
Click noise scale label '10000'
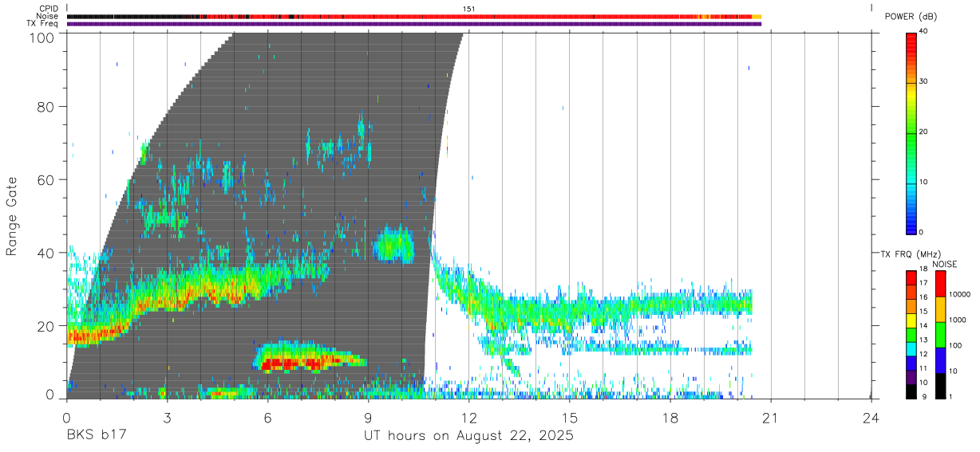[x=960, y=294]
